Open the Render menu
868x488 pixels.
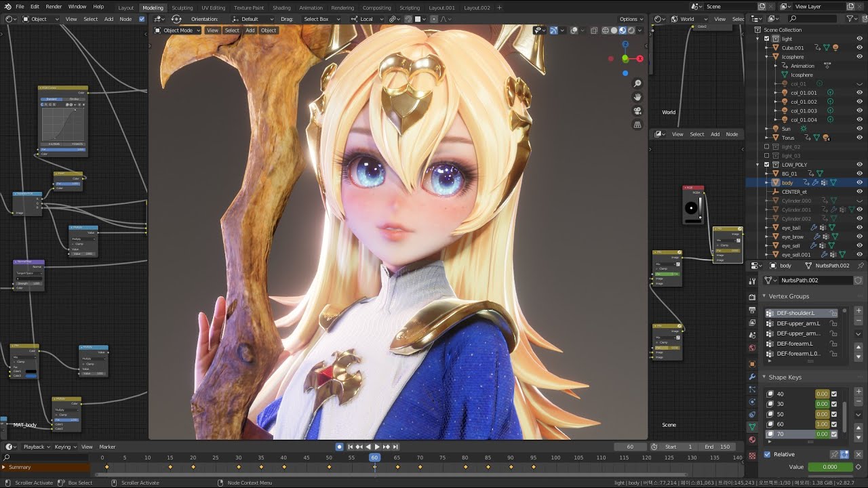coord(54,7)
